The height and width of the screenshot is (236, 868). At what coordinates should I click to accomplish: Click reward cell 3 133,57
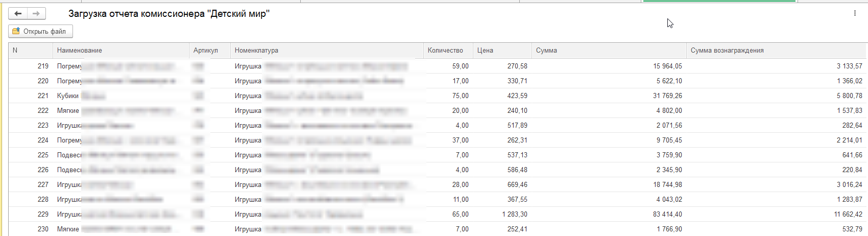pos(777,66)
